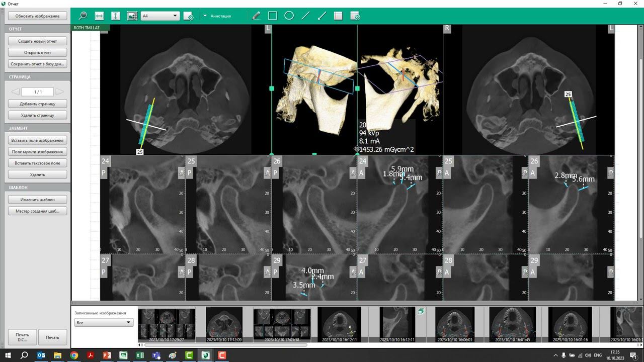Open the A4 page size dropdown
The image size is (644, 362).
tap(160, 16)
